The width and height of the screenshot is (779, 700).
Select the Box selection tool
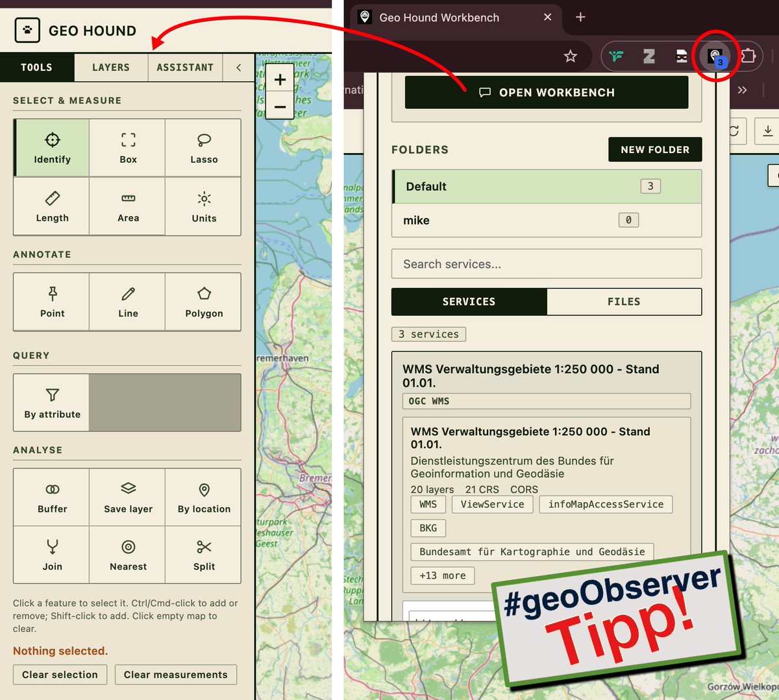point(128,148)
